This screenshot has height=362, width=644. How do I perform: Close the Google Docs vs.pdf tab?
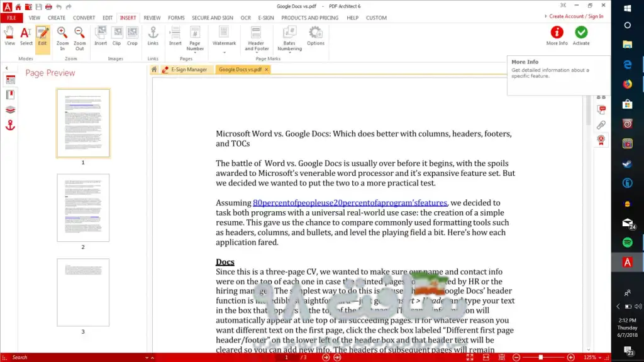267,70
